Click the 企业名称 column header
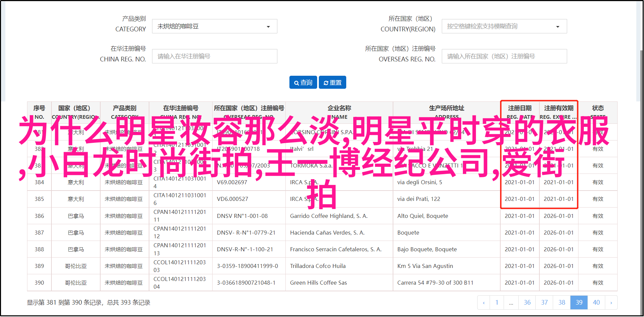The width and height of the screenshot is (644, 317). 339,108
